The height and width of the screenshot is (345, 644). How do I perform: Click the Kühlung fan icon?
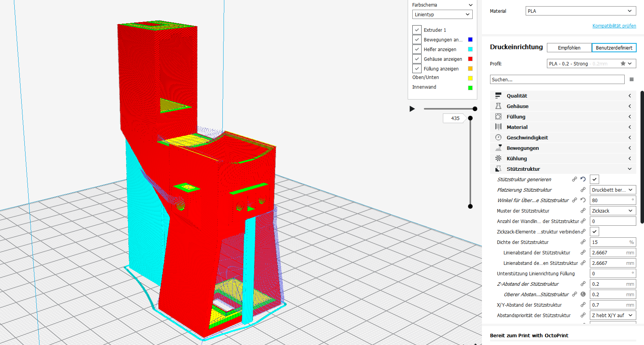pyautogui.click(x=498, y=158)
